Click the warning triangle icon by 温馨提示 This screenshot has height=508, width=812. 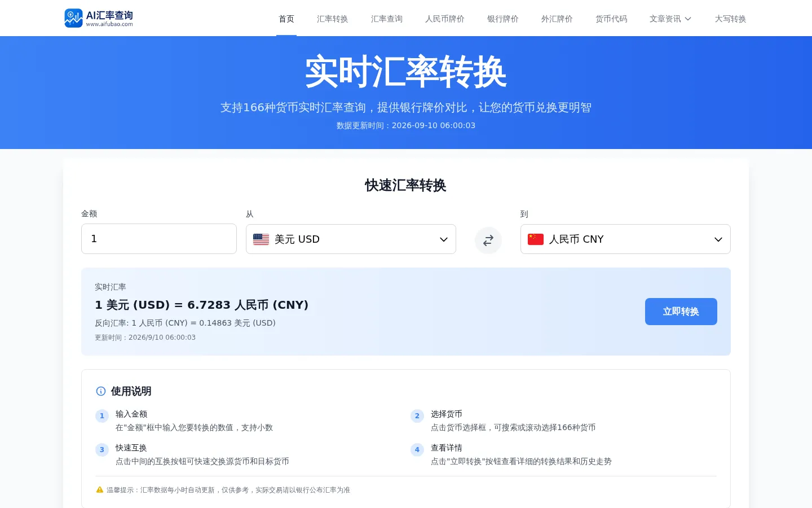[x=100, y=490]
